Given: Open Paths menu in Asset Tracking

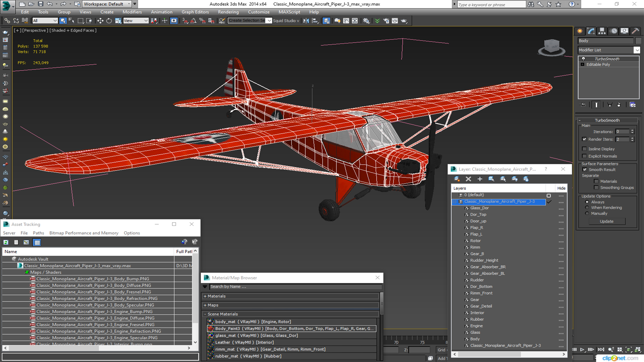Looking at the screenshot, I should click(x=39, y=233).
